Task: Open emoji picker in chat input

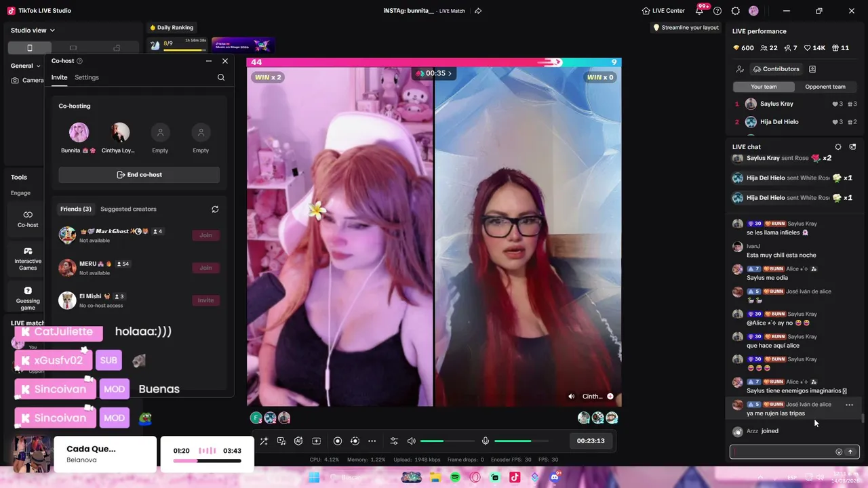Action: 839,452
